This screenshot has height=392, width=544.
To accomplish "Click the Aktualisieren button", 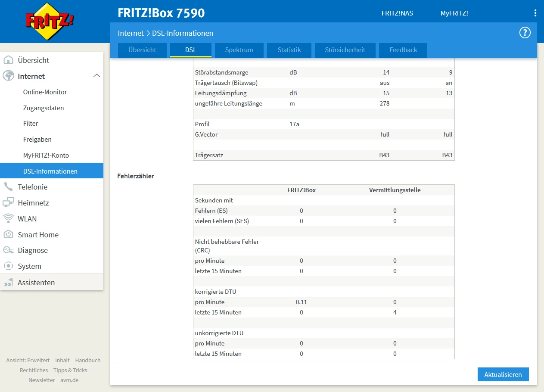I will (503, 374).
